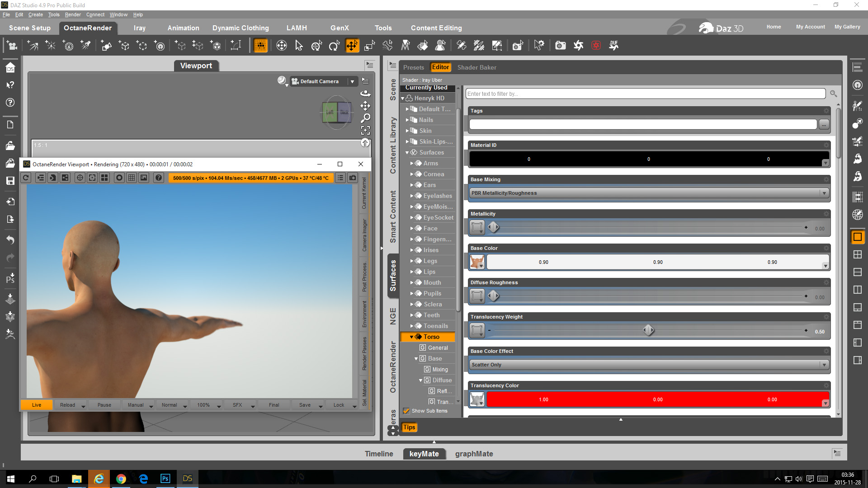
Task: Open the Render menu
Action: [x=72, y=14]
